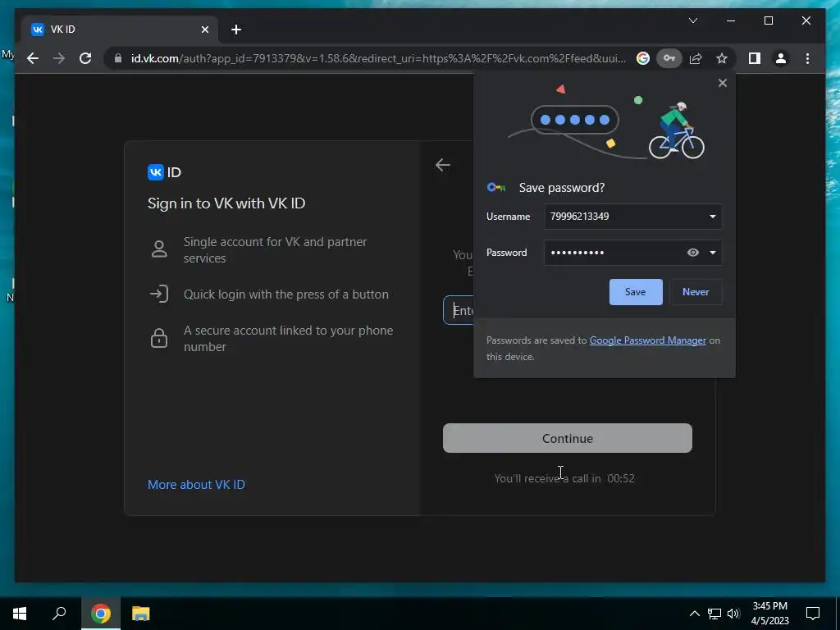The width and height of the screenshot is (840, 630).
Task: Choose Never save password
Action: pyautogui.click(x=696, y=292)
